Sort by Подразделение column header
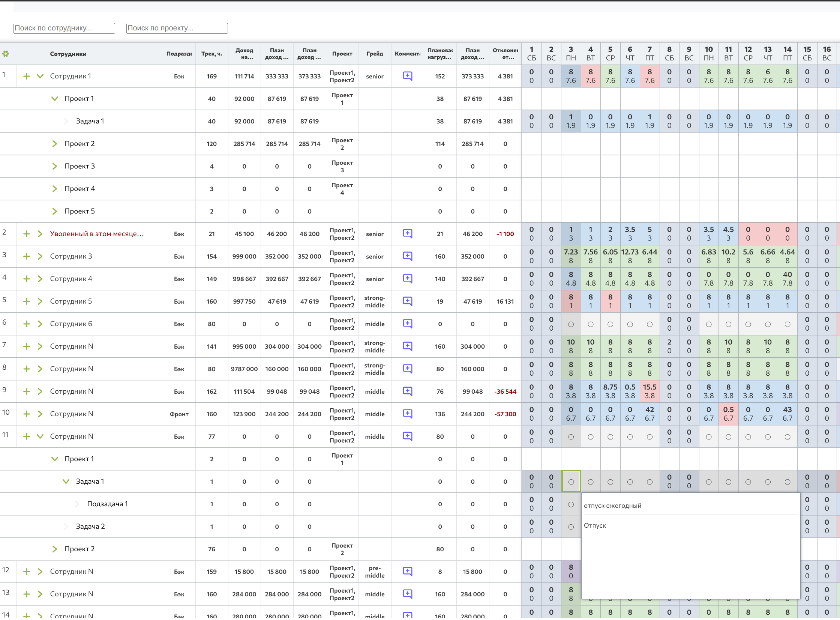 coord(179,54)
